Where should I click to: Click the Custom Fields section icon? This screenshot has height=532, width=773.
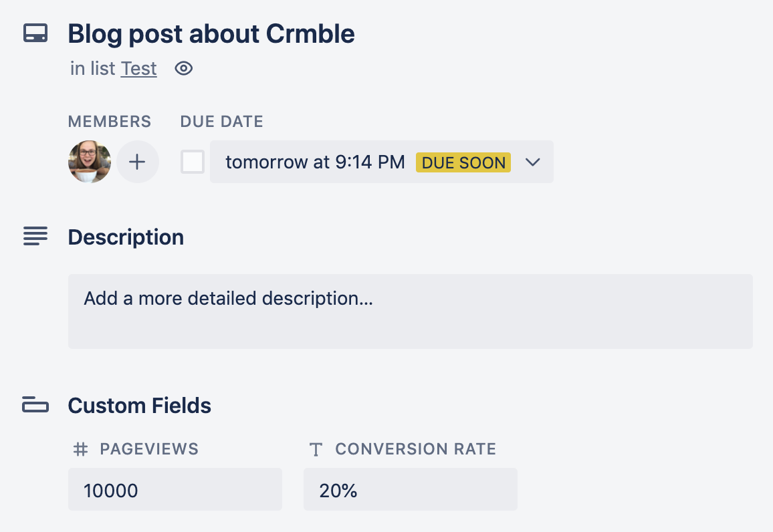coord(35,404)
